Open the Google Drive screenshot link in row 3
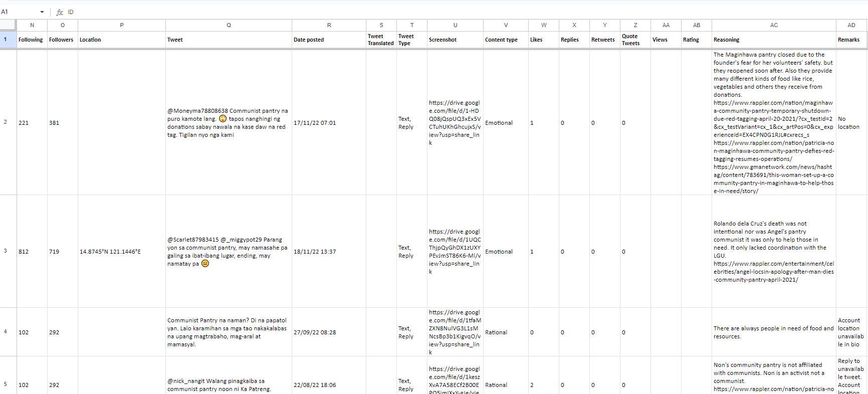The image size is (868, 394). pyautogui.click(x=455, y=252)
